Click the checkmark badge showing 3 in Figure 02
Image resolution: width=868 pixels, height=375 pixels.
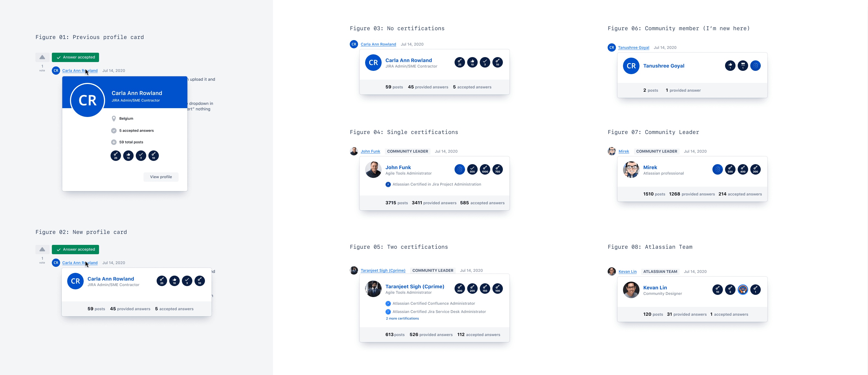click(187, 281)
